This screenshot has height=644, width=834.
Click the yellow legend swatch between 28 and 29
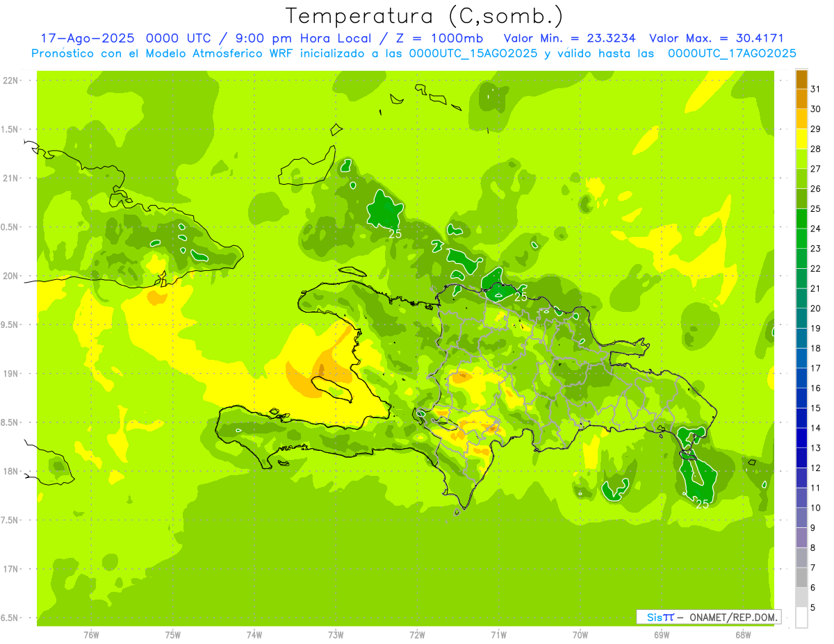click(x=801, y=139)
